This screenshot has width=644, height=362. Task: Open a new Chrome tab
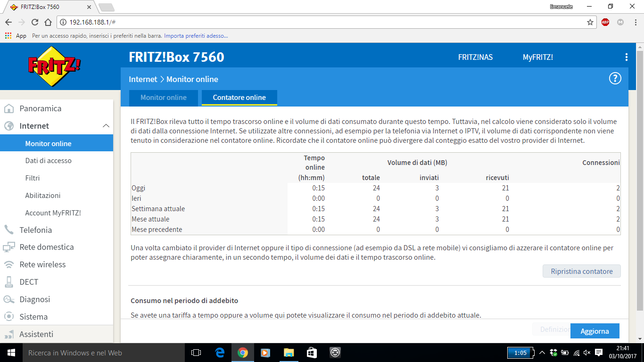click(107, 7)
